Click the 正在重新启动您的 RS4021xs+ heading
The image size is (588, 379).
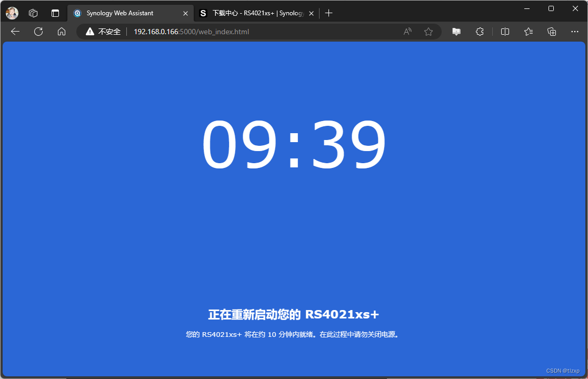point(294,314)
